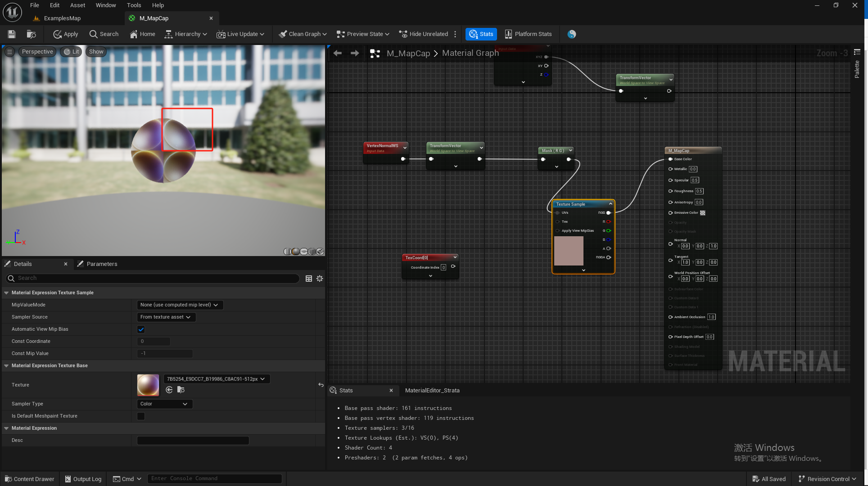
Task: Open viewport options hamburger menu
Action: pos(10,52)
